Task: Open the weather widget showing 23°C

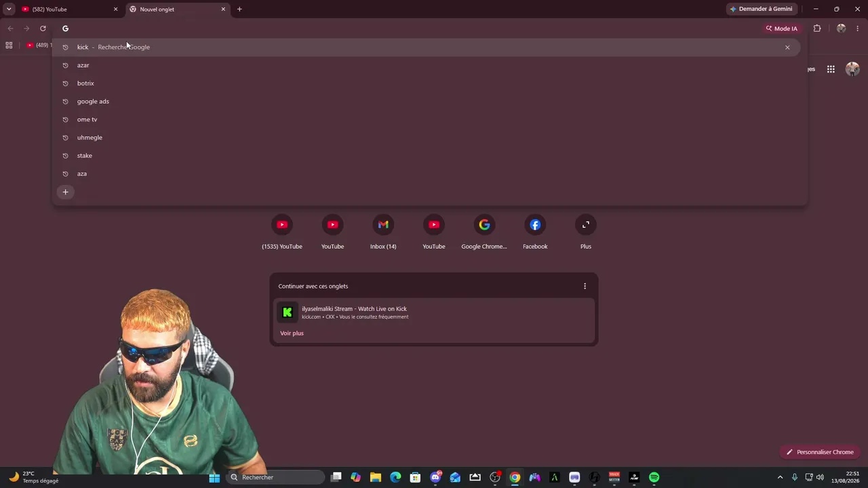Action: pos(34,477)
